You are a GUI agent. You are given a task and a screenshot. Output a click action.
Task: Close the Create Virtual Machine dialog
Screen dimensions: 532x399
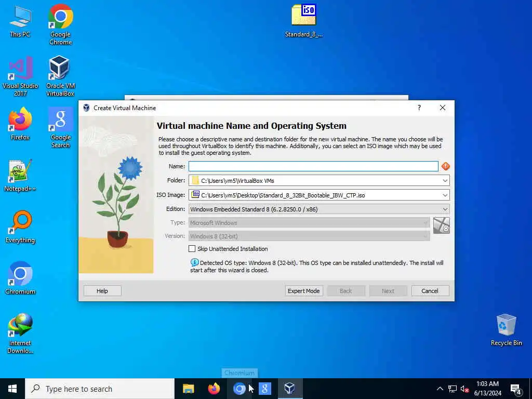[443, 108]
